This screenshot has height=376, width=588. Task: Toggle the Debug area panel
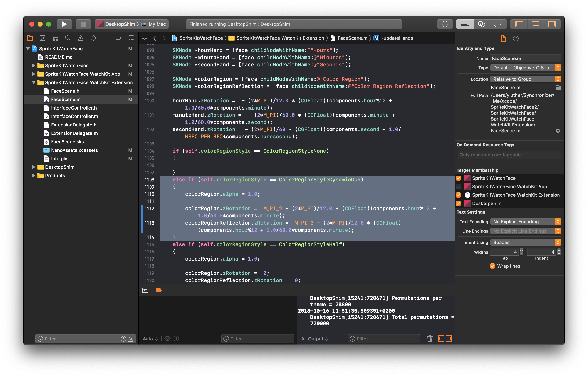click(535, 24)
